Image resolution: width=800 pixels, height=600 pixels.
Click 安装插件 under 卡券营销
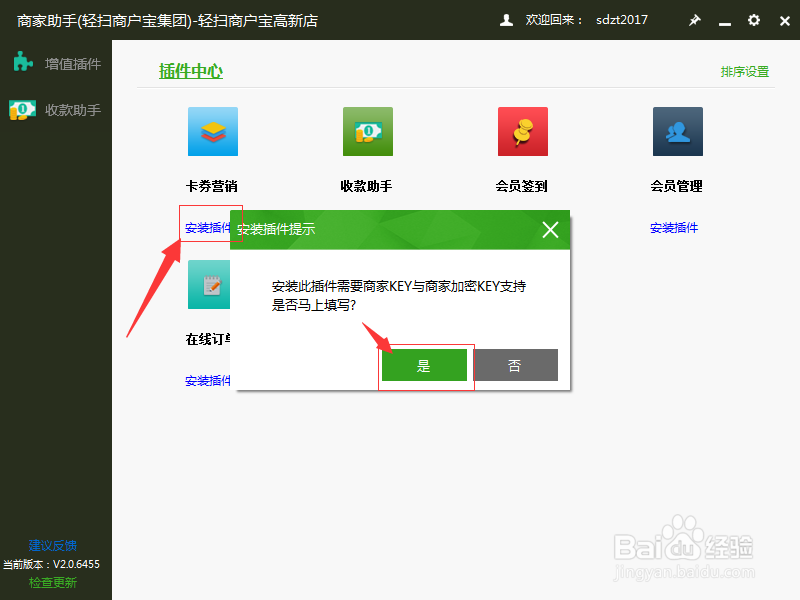[206, 226]
